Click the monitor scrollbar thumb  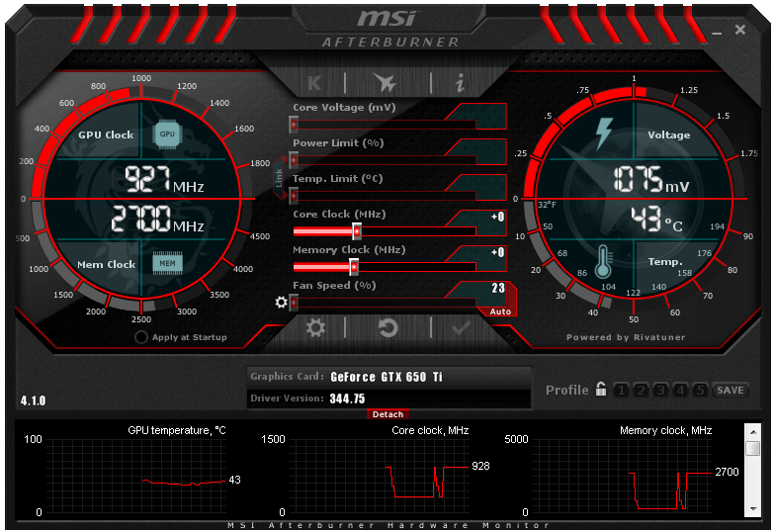[753, 449]
